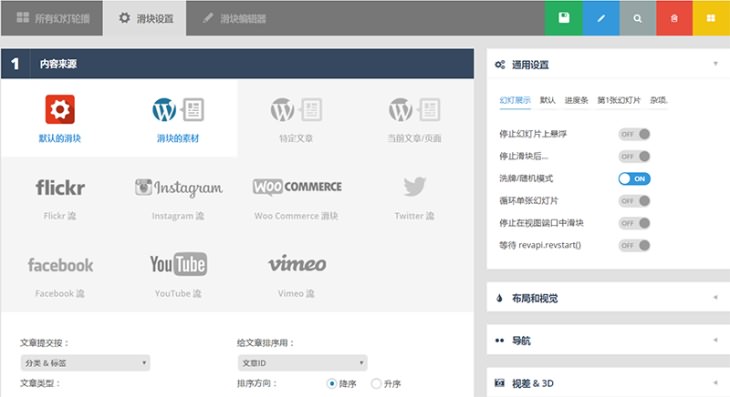Pick the Vimeo stream source
Image resolution: width=730 pixels, height=397 pixels.
tap(297, 275)
